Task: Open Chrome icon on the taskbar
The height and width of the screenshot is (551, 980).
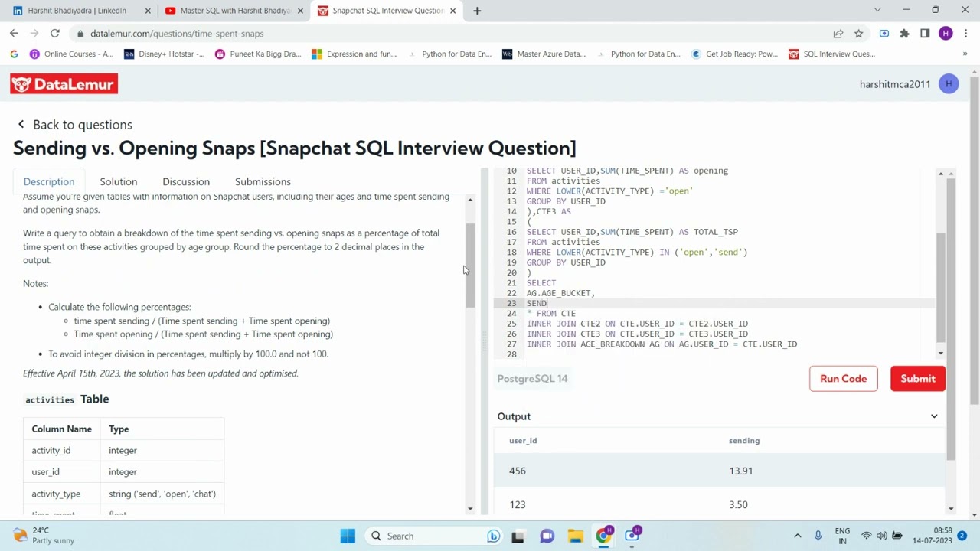Action: [604, 536]
